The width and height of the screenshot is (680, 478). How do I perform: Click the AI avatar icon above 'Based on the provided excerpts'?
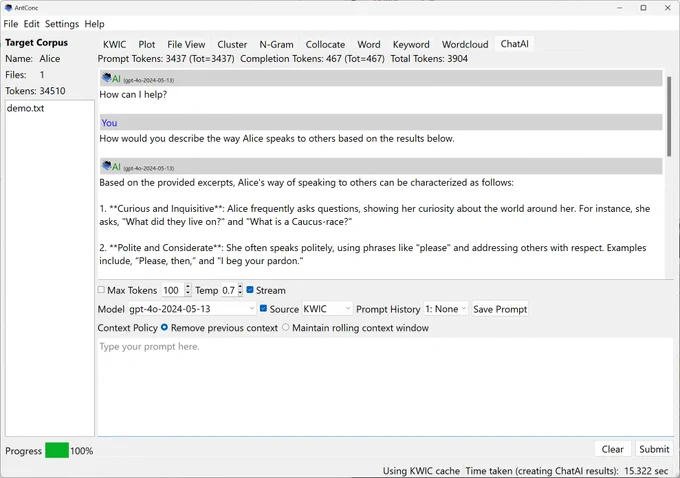pyautogui.click(x=106, y=166)
